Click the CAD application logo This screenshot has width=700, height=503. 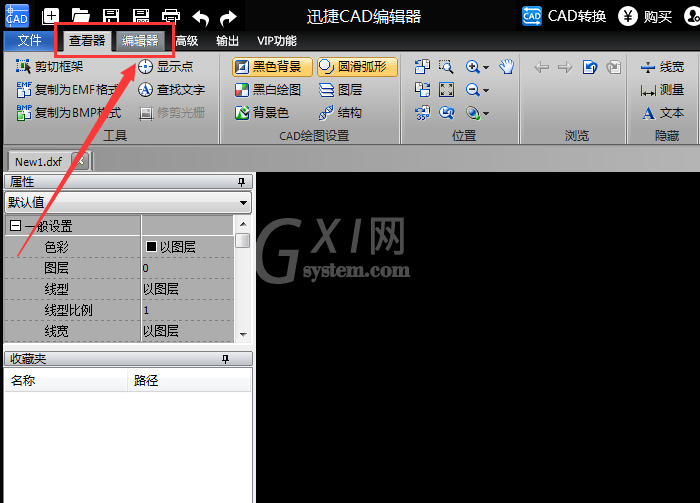[17, 16]
